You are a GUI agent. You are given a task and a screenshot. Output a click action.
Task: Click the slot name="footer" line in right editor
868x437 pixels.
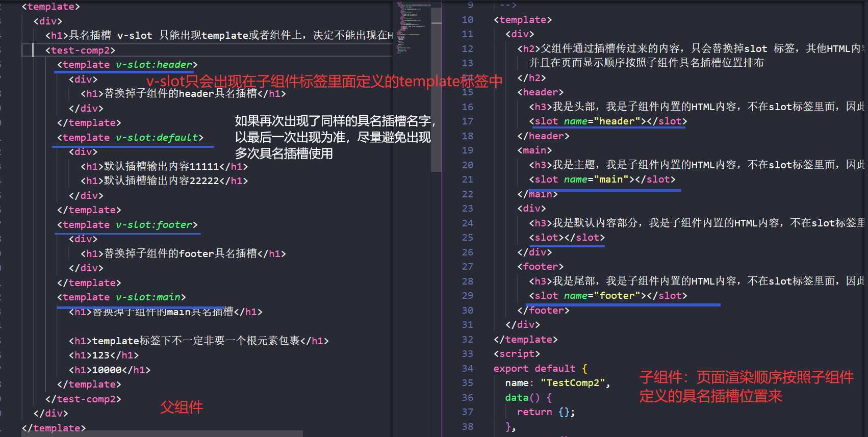click(608, 296)
